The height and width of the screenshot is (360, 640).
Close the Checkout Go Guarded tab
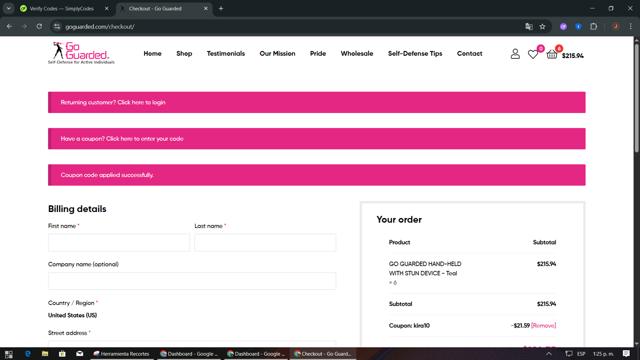pyautogui.click(x=206, y=8)
